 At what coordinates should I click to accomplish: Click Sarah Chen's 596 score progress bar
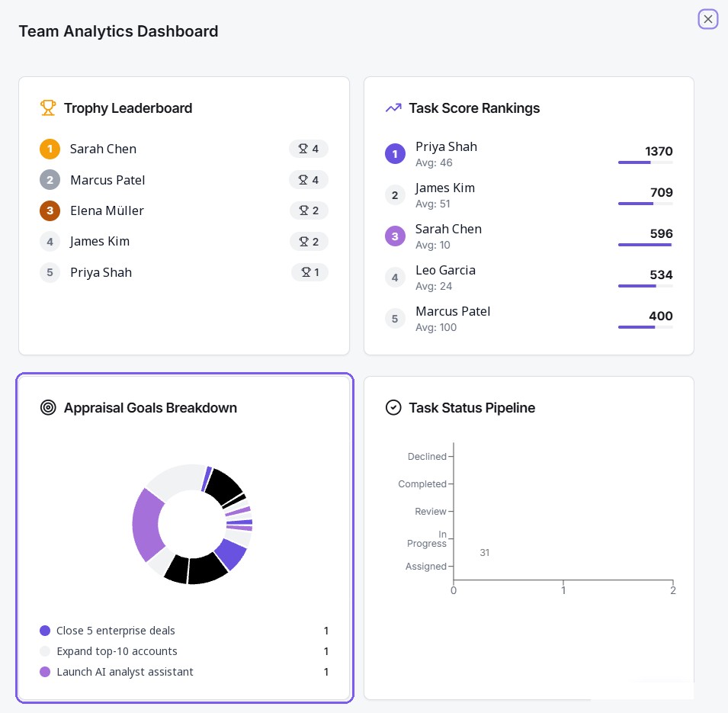pyautogui.click(x=646, y=245)
